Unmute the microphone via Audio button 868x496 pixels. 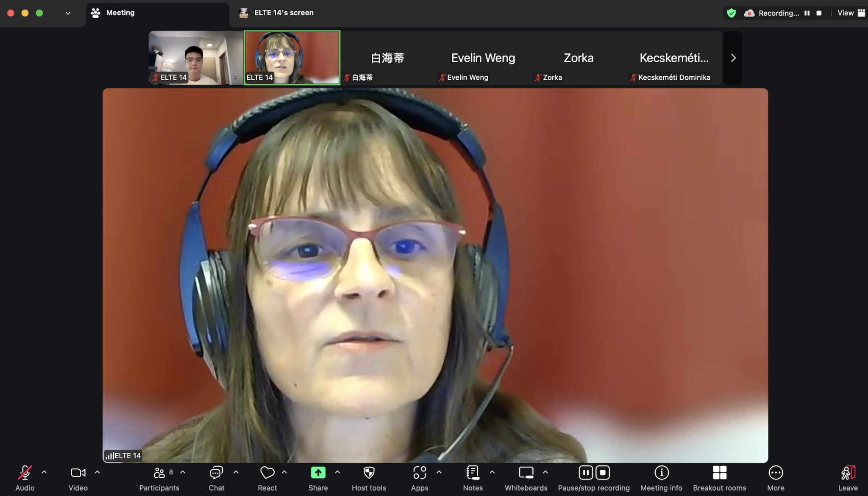(25, 473)
